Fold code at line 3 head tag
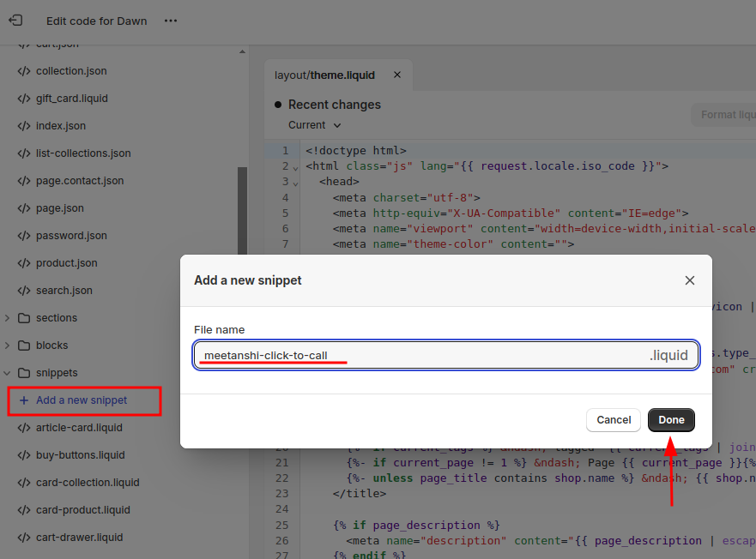 tap(295, 183)
